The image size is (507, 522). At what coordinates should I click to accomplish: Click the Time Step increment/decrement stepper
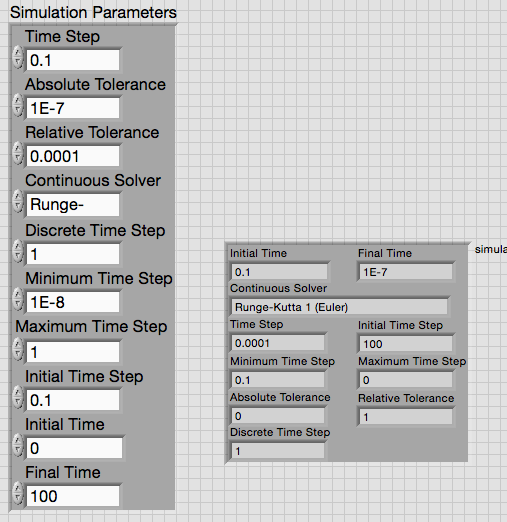point(18,57)
